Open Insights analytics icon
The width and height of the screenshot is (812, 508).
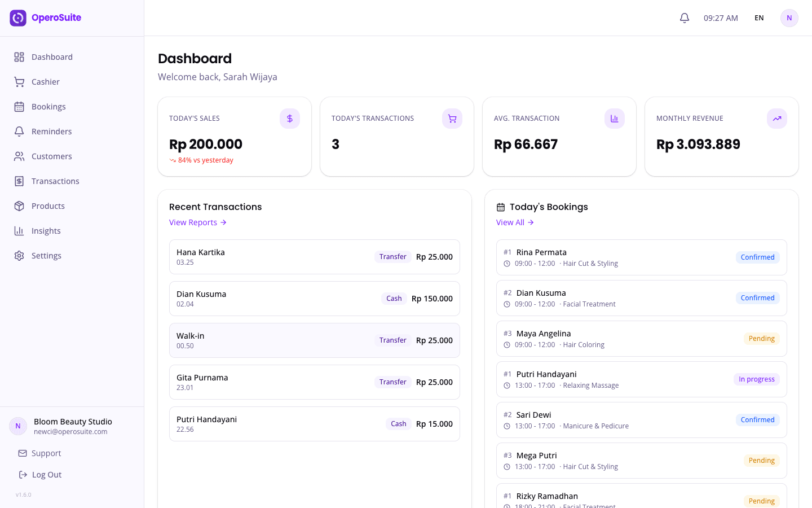pyautogui.click(x=19, y=230)
